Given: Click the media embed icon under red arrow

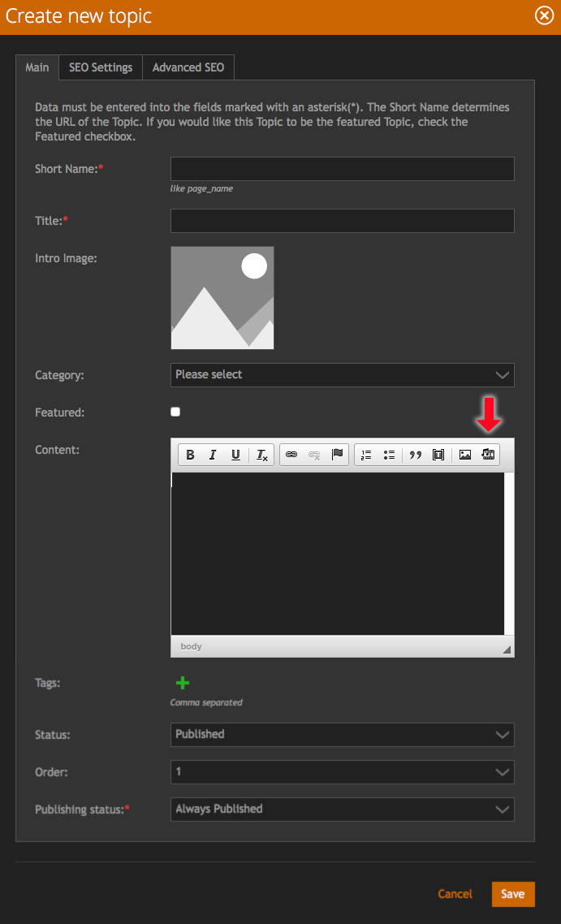Looking at the screenshot, I should [488, 455].
